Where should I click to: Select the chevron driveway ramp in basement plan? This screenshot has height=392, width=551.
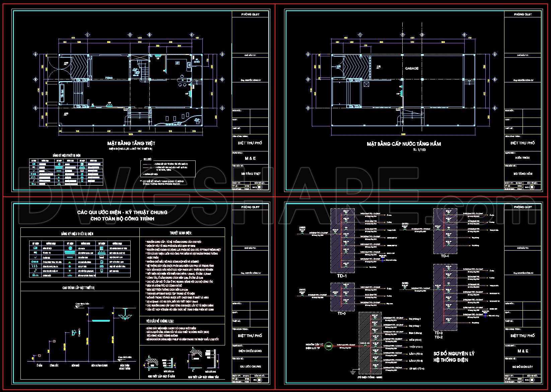click(x=356, y=67)
